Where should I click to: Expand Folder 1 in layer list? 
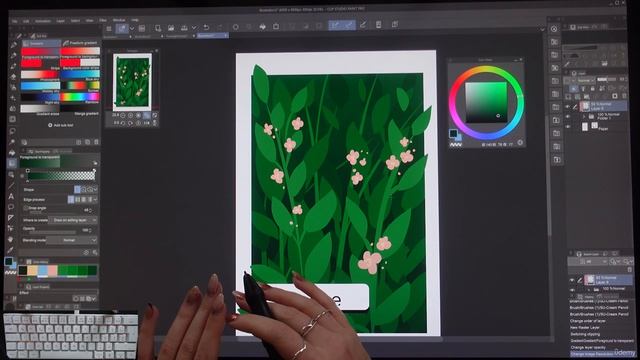584,117
